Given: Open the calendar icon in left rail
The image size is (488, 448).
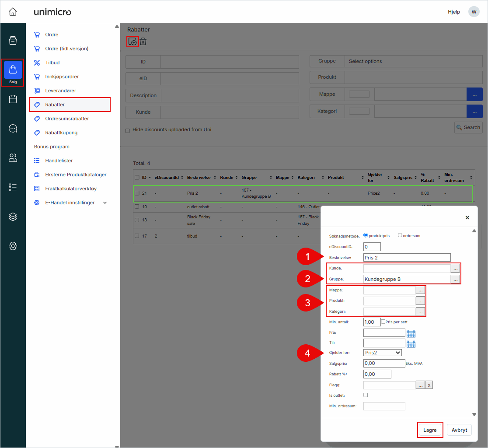Looking at the screenshot, I should 13,99.
